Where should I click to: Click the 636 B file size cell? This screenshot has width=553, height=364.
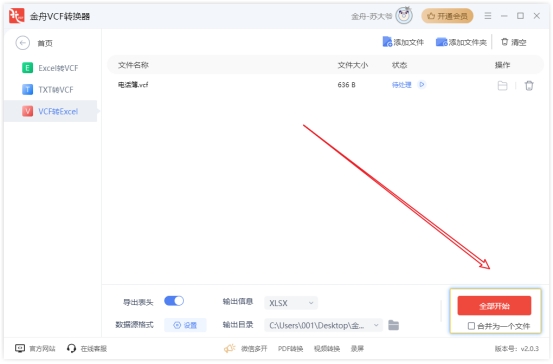coord(346,85)
